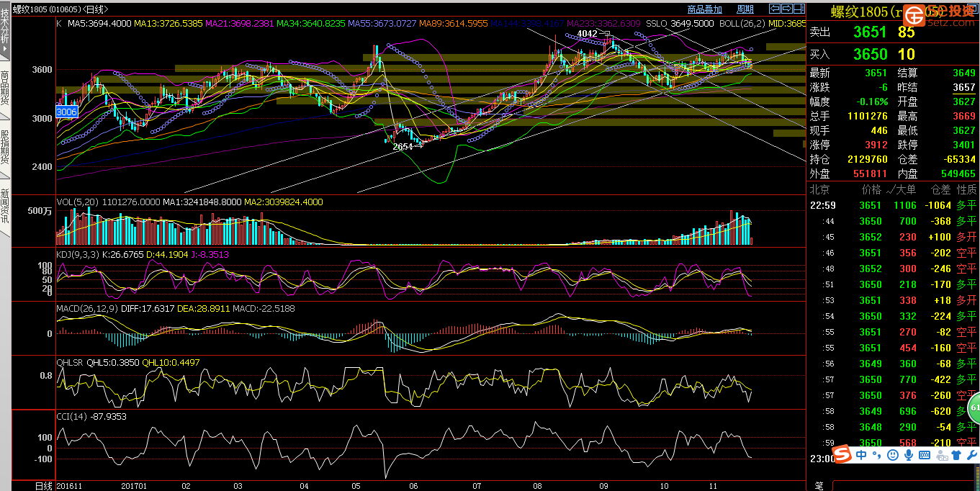Open the 周期 period menu

(745, 9)
